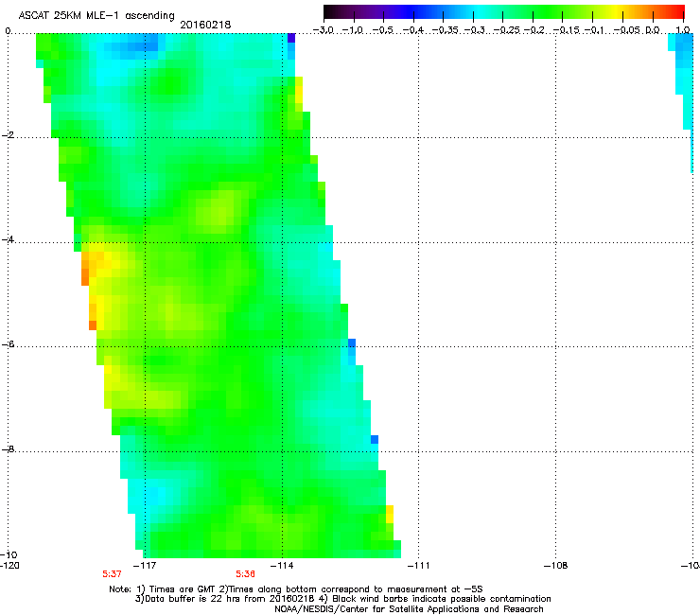This screenshot has width=700, height=615.
Task: Click the -108 longitude axis label
Action: 556,566
